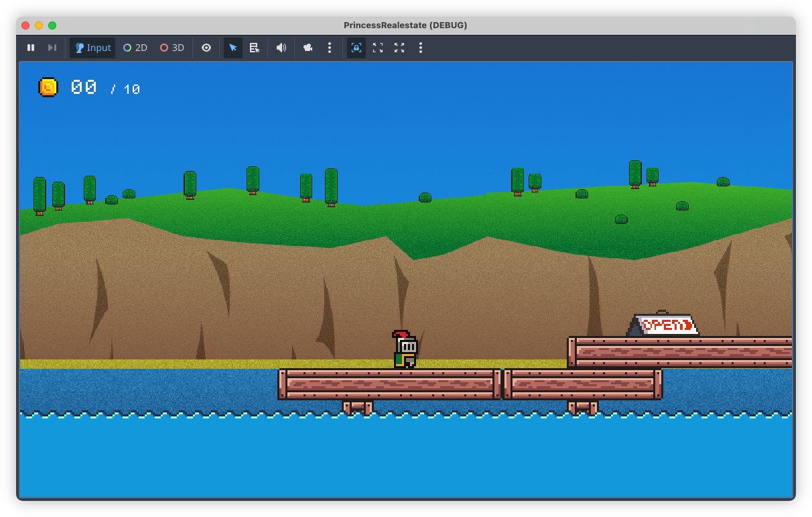The width and height of the screenshot is (812, 517).
Task: Minimize the window yellow button
Action: click(x=39, y=25)
